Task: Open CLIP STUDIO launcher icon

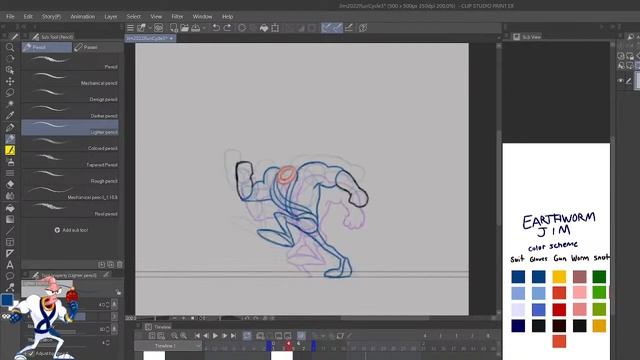Action: [158, 28]
